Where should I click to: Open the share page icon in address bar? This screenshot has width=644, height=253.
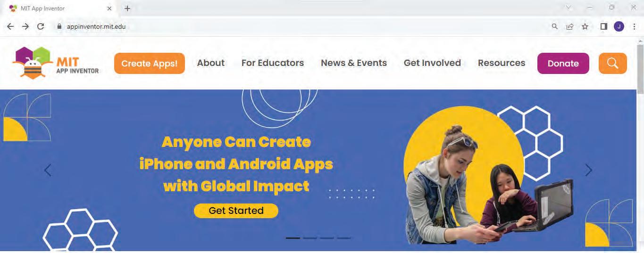pyautogui.click(x=570, y=27)
